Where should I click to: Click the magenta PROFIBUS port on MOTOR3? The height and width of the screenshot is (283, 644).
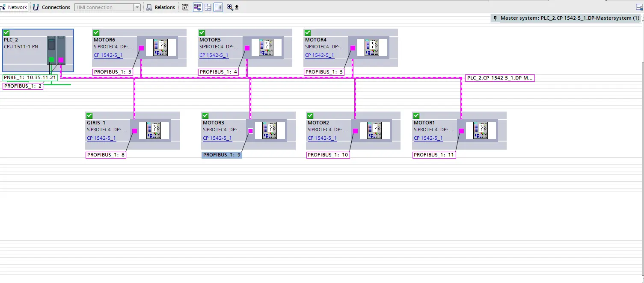(x=251, y=131)
